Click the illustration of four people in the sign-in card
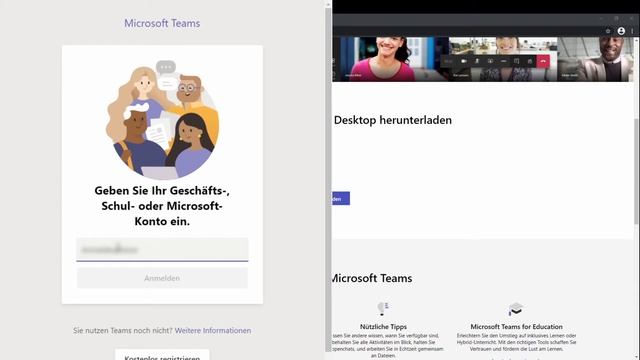 [162, 120]
